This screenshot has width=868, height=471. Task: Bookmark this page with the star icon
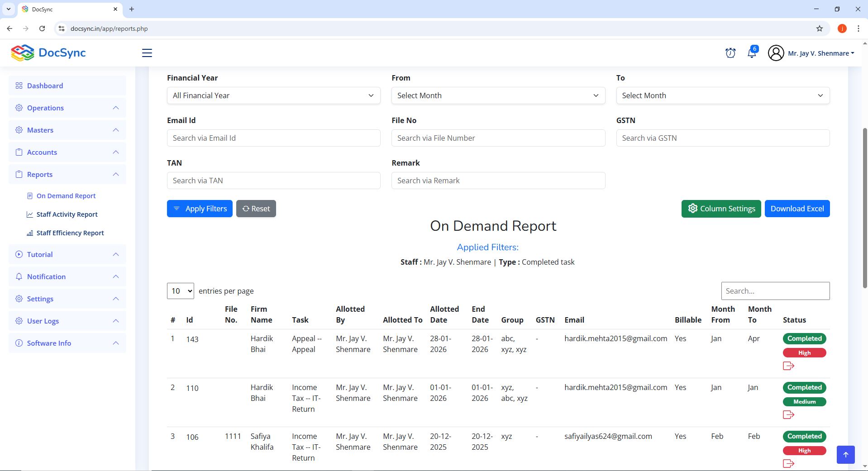point(819,29)
